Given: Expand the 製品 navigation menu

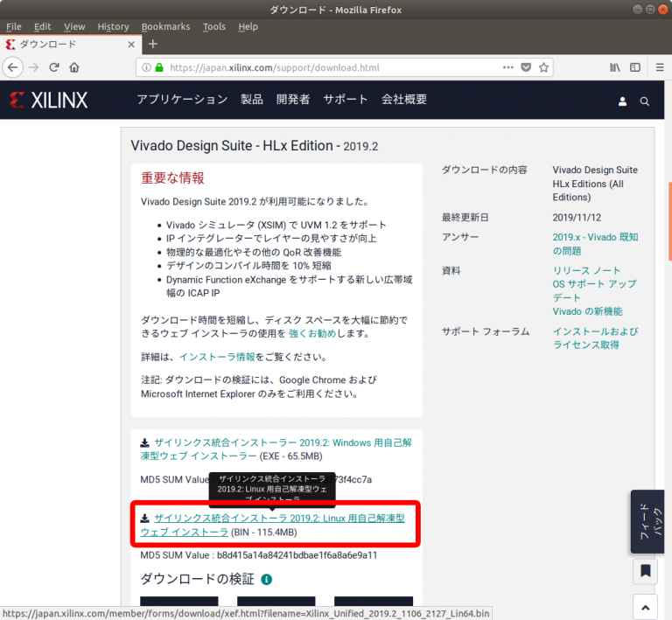Looking at the screenshot, I should point(251,100).
